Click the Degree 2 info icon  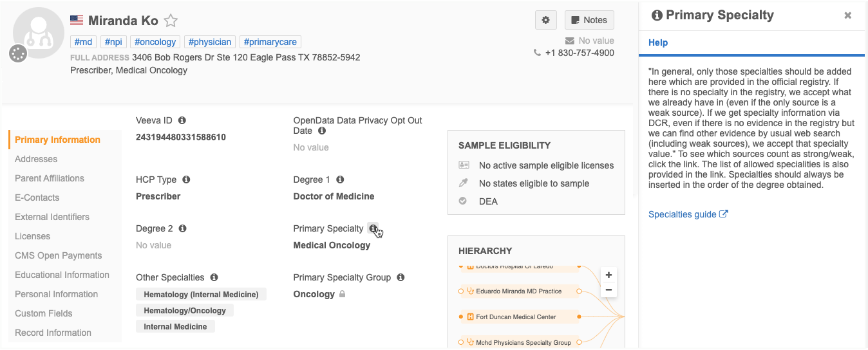(x=183, y=228)
